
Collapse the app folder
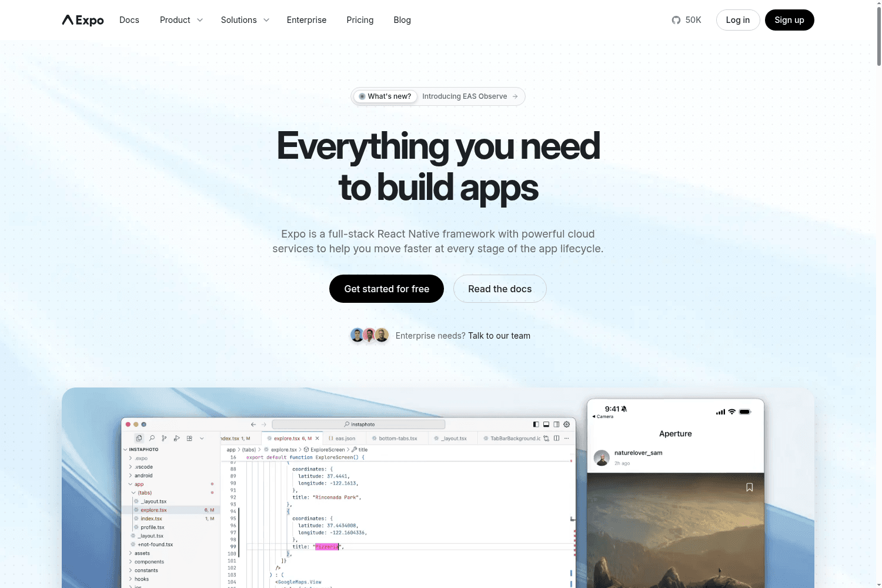(131, 484)
